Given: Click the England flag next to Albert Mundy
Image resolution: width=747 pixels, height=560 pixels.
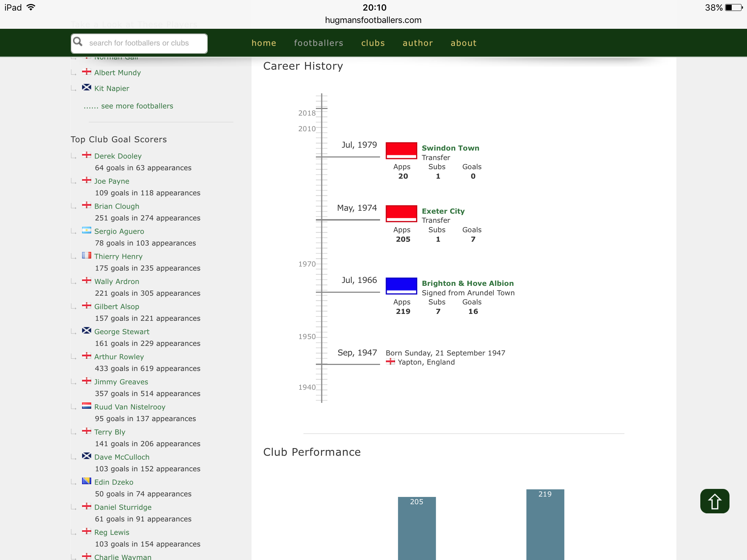Looking at the screenshot, I should [x=86, y=71].
